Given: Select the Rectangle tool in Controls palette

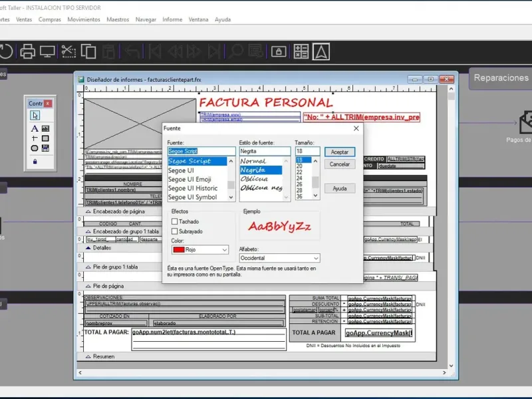Looking at the screenshot, I should click(x=45, y=138).
